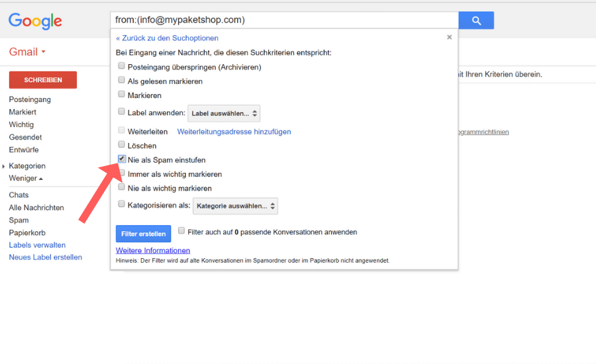The image size is (596, 364).
Task: Enable Immer als wichtig markieren
Action: click(x=121, y=173)
